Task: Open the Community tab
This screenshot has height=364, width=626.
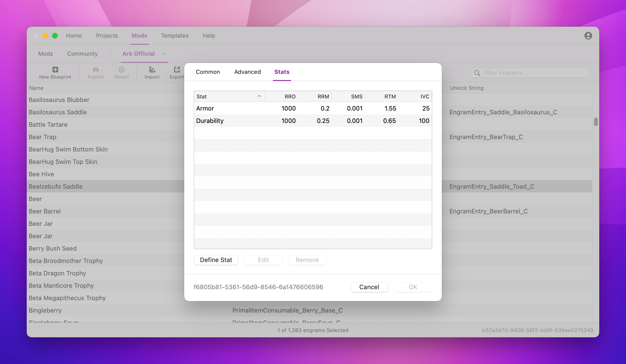Action: 83,54
